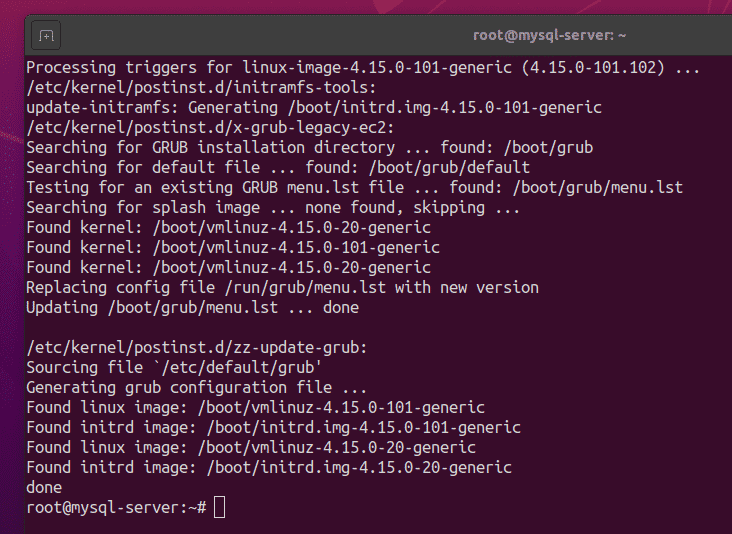Click the 'Found kernel' 4.15.0-101-generic line
The image size is (732, 534).
(x=233, y=247)
